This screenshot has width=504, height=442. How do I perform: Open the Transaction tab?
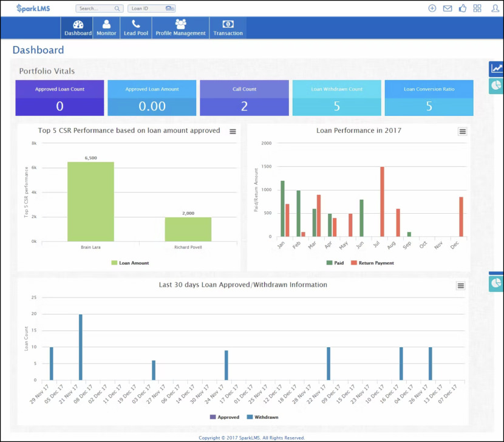(x=228, y=28)
